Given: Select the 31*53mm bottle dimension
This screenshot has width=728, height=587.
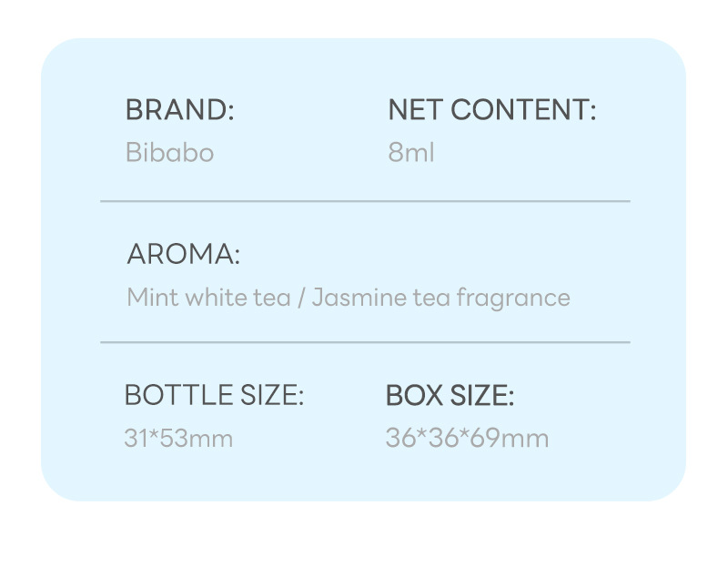Looking at the screenshot, I should click(178, 439).
